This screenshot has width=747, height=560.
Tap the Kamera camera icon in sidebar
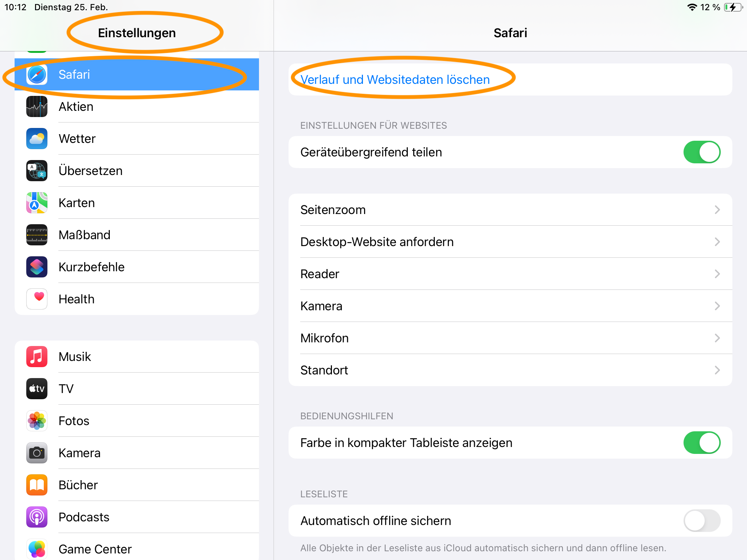[x=37, y=453]
